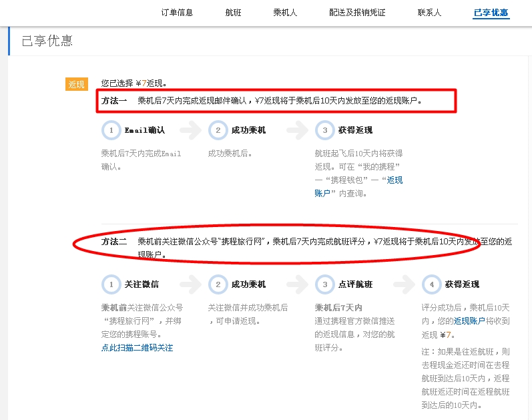Click step 1 circle beside 关注微信
This screenshot has height=420, width=532.
111,284
